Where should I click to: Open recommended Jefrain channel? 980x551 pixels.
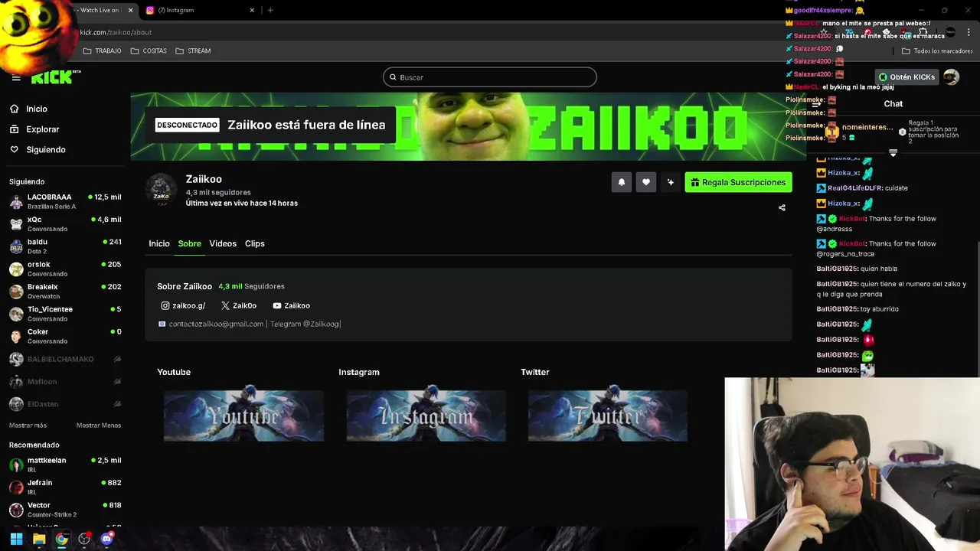tap(65, 487)
